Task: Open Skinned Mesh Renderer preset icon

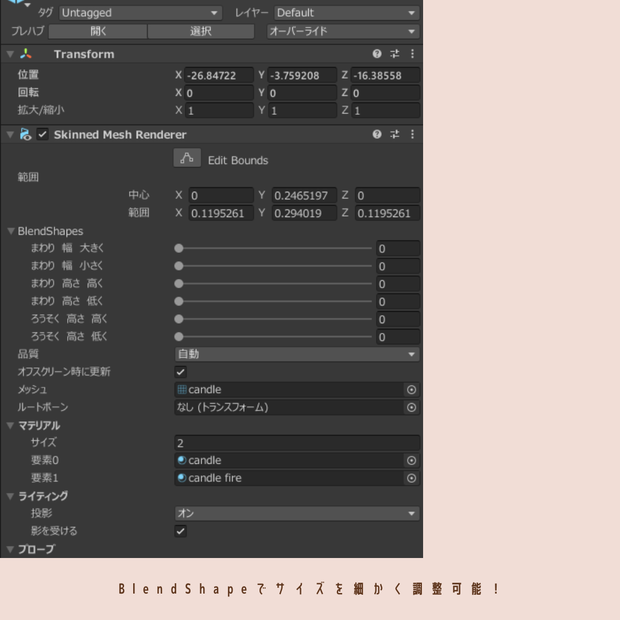Action: (x=395, y=134)
